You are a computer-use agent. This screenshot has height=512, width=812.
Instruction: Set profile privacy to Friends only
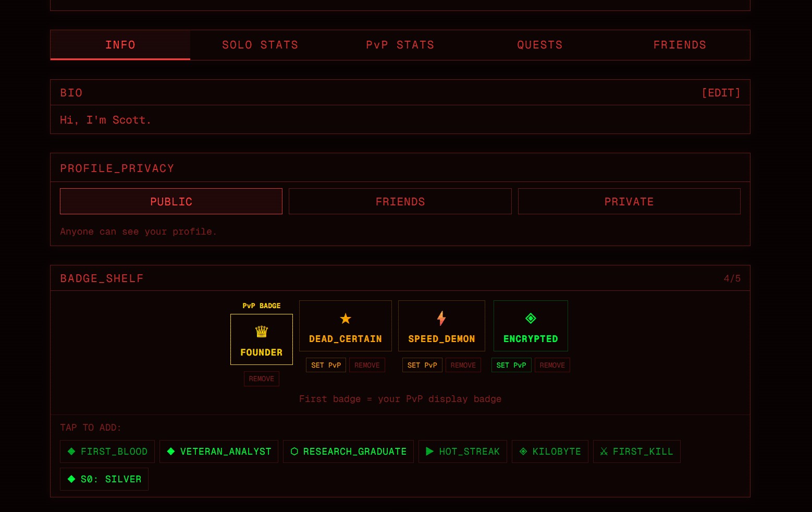pos(400,202)
